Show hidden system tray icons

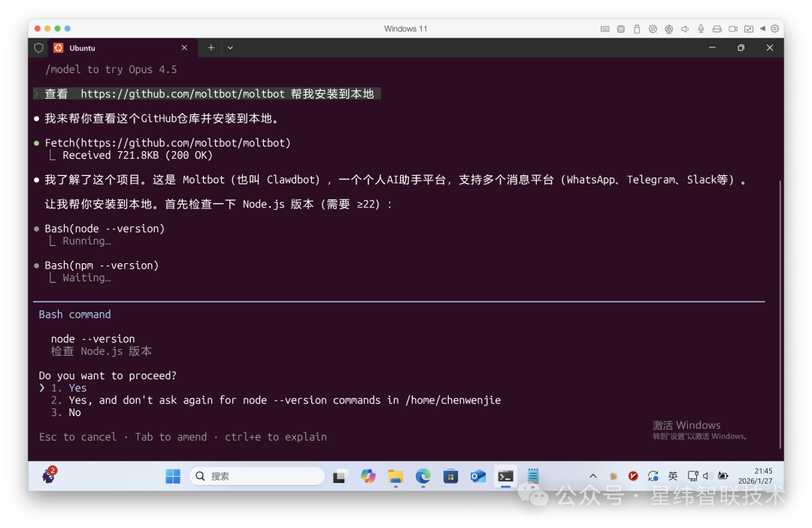pos(593,476)
